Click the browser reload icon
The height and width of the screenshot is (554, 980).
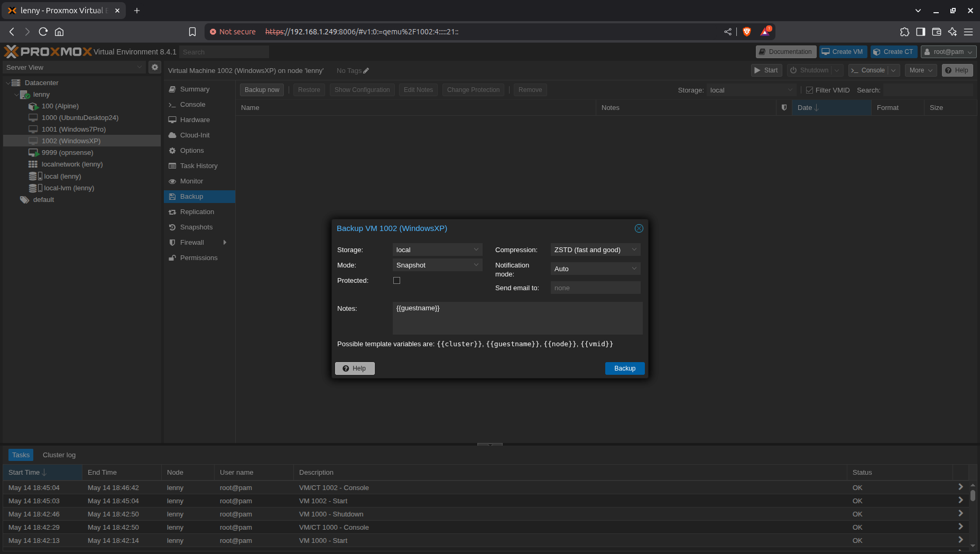(43, 32)
